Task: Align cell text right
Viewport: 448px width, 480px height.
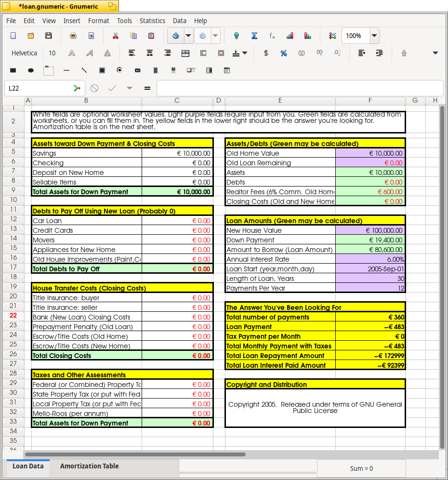Action: (167, 53)
